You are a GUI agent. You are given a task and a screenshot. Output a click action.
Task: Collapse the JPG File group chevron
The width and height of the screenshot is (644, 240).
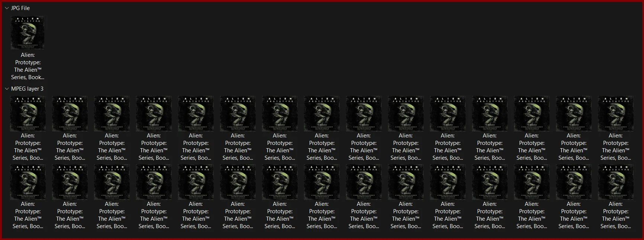click(x=7, y=8)
